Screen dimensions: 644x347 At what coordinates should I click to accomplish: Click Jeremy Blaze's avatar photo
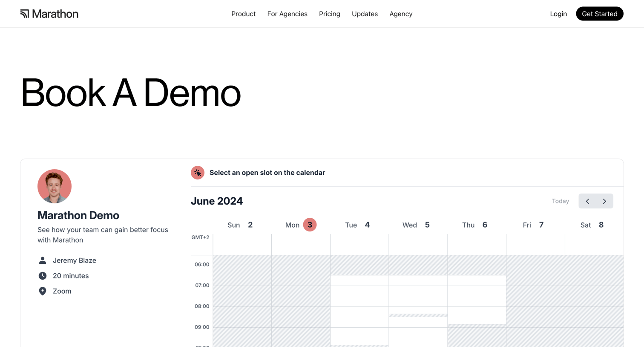[x=55, y=186]
